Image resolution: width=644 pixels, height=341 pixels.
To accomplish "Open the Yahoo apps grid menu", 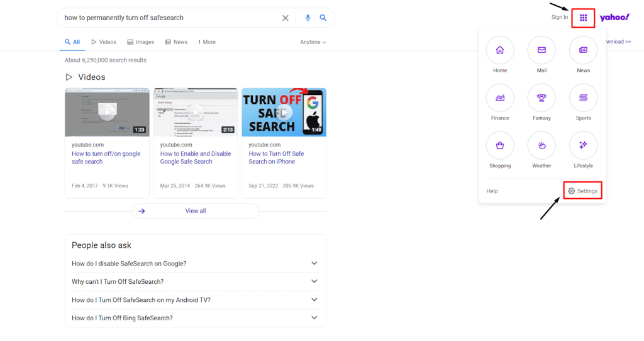I will [x=583, y=18].
